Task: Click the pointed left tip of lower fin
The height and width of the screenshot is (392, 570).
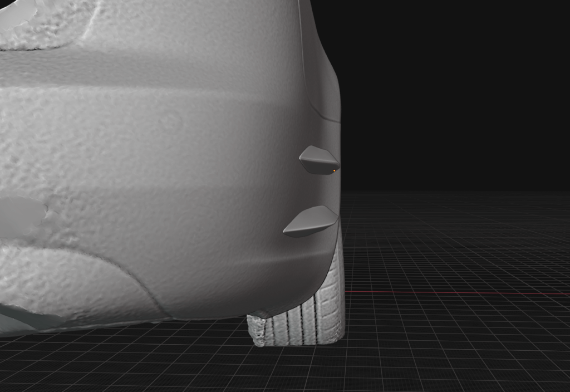Action: pos(286,230)
